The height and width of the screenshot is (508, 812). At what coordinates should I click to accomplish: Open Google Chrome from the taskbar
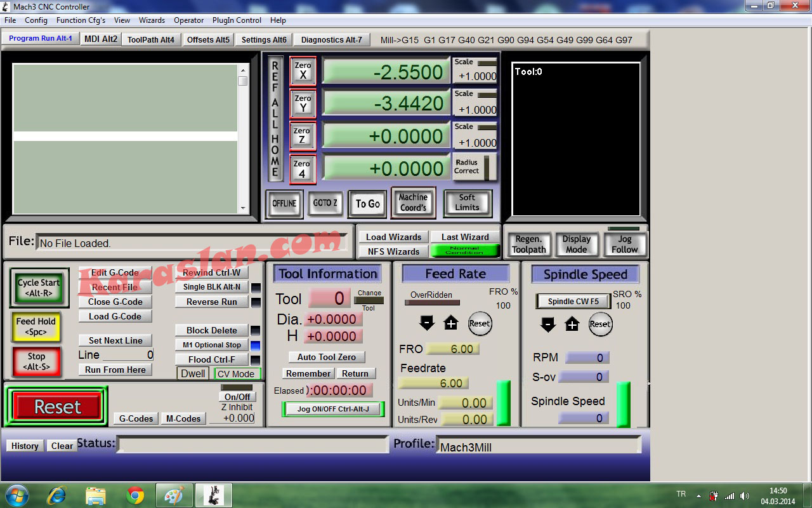coord(134,495)
